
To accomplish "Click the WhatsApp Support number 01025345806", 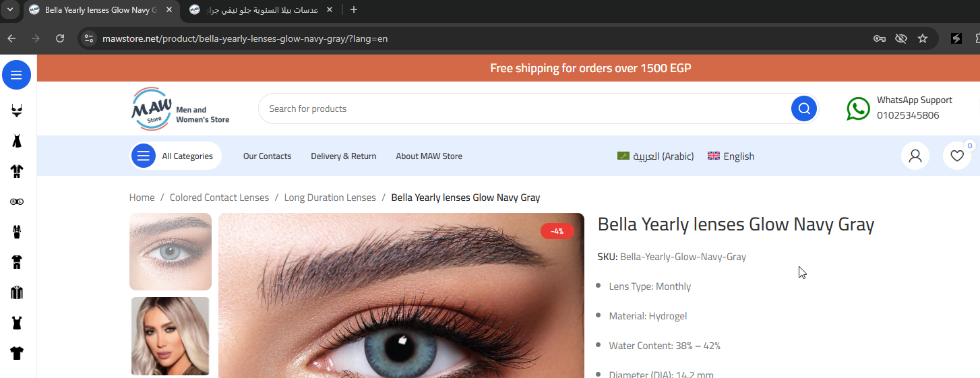I will click(908, 115).
